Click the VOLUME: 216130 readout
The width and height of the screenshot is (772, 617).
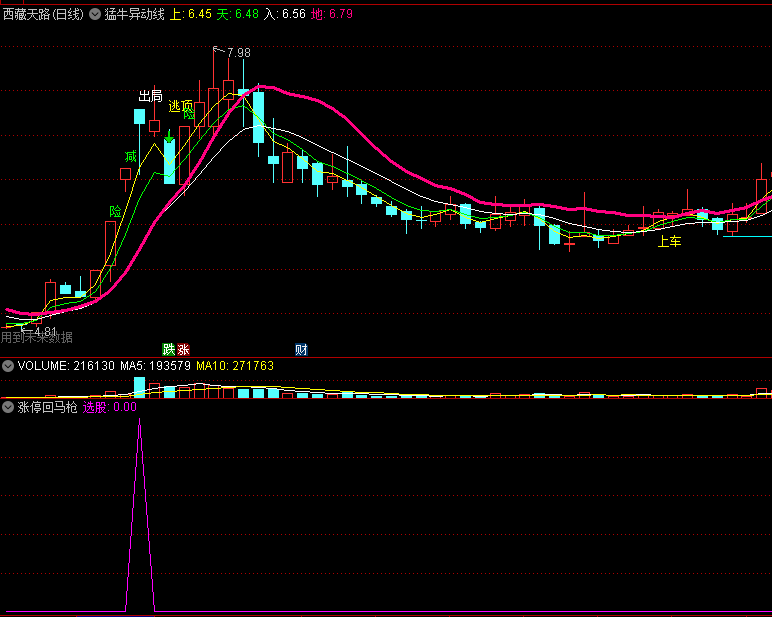(66, 366)
